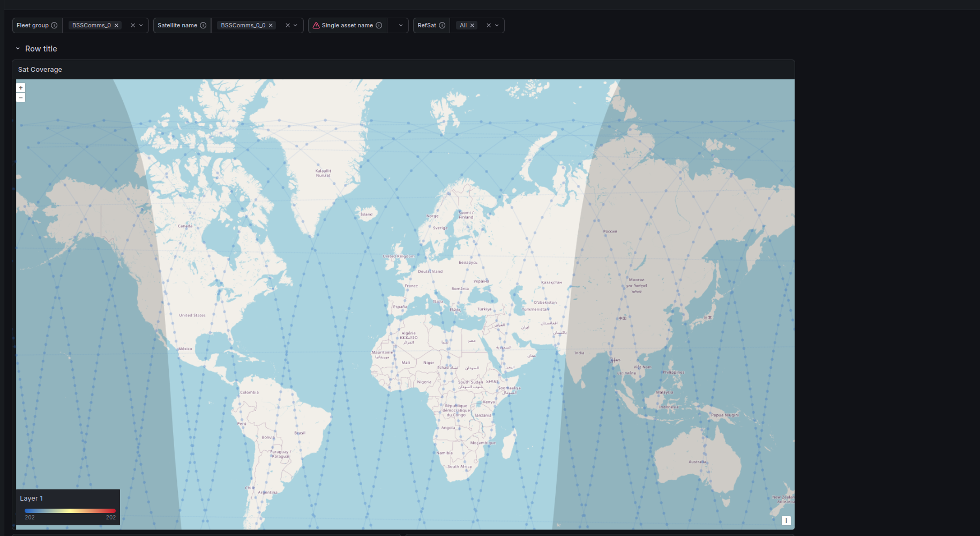The height and width of the screenshot is (536, 980).
Task: Click the Single asset name warning icon
Action: pyautogui.click(x=316, y=25)
